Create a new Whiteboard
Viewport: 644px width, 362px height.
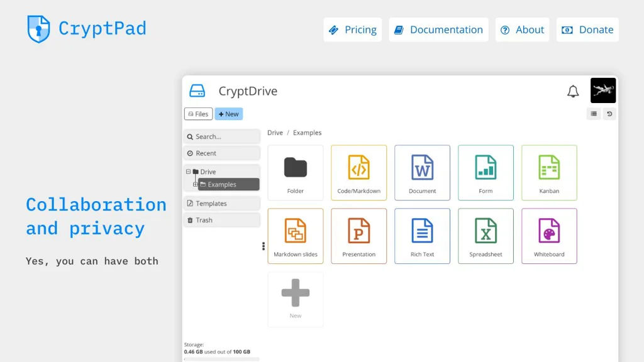549,236
